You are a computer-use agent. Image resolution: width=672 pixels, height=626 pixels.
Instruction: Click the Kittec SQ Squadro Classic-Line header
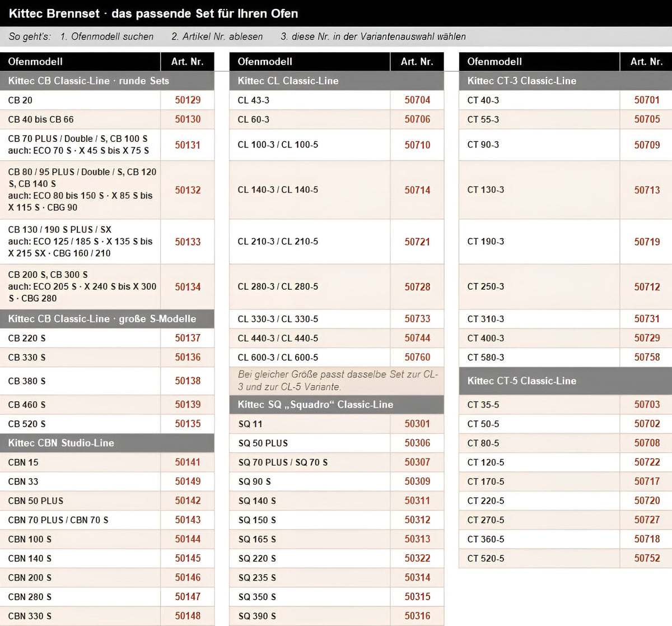337,404
